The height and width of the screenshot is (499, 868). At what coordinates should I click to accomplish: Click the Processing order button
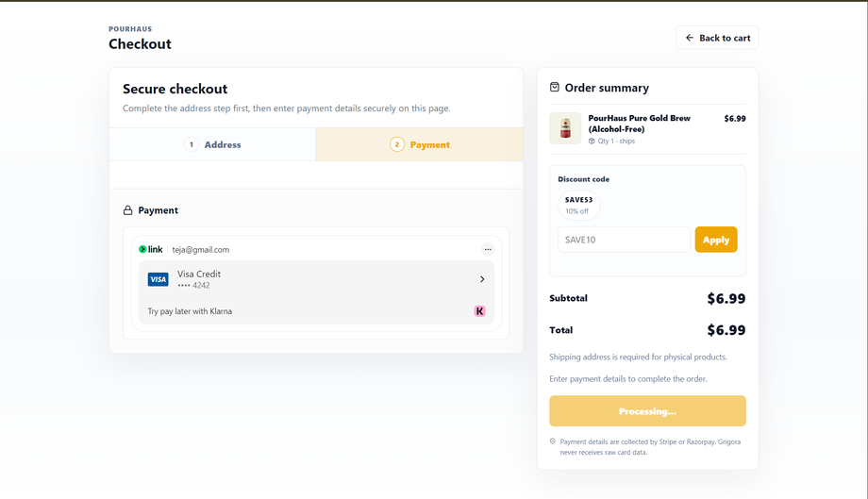(x=647, y=411)
